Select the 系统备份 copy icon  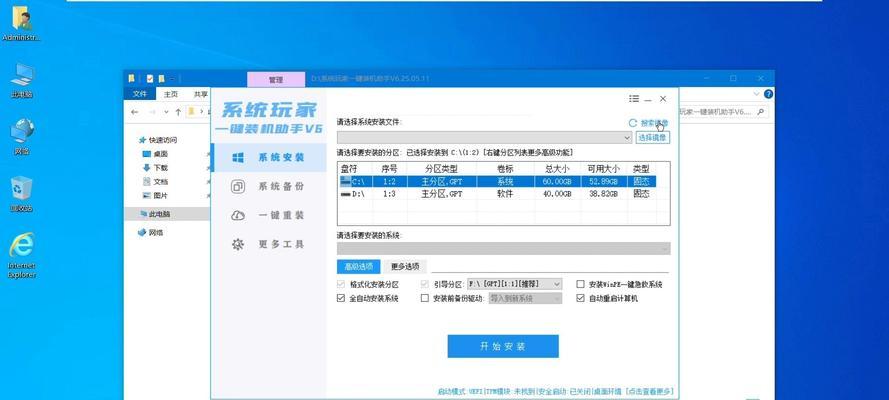click(238, 186)
